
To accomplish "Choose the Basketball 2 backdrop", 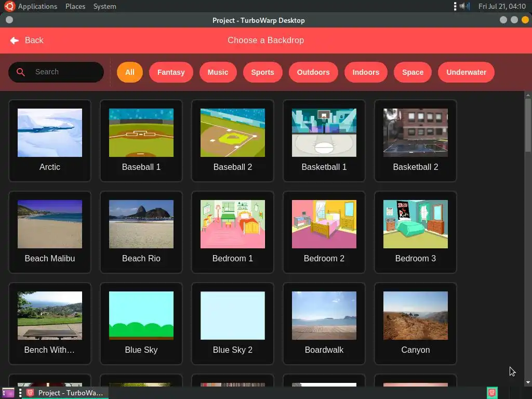I will coord(416,140).
